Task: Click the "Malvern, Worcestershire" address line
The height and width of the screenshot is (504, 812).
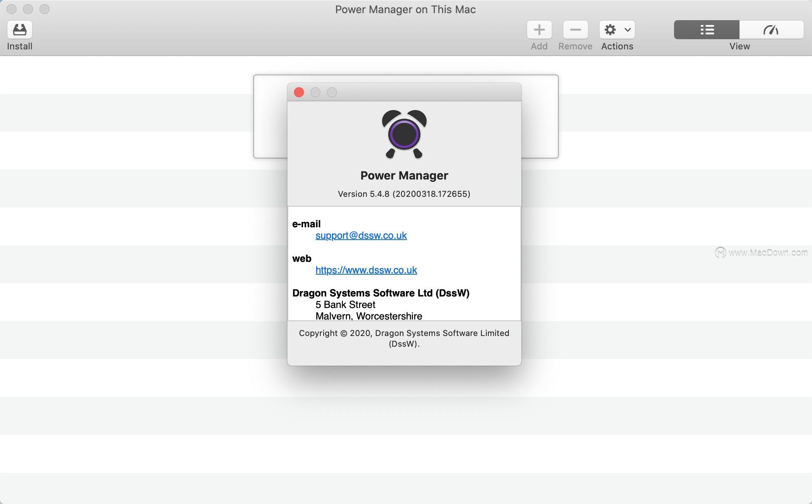Action: pos(369,316)
